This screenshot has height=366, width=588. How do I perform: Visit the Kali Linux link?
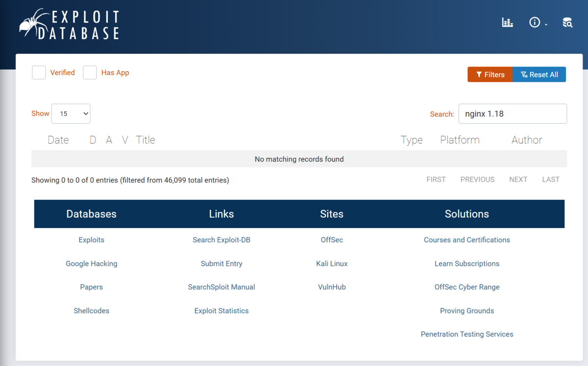pyautogui.click(x=332, y=263)
